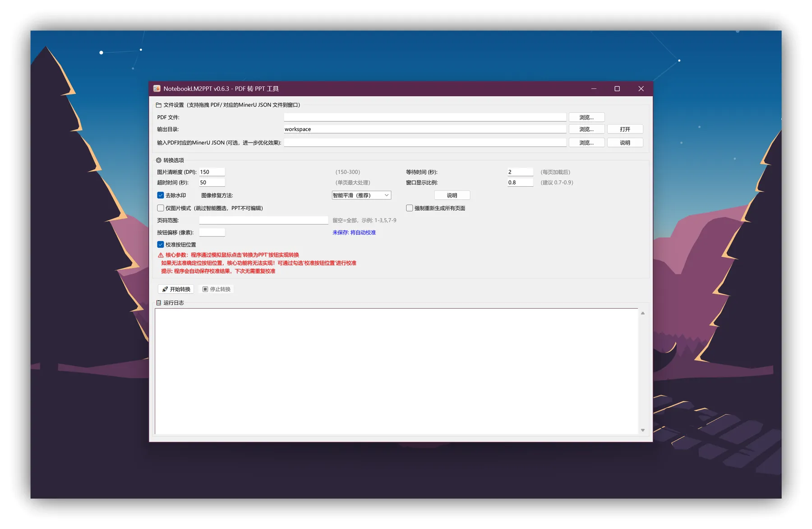Click the log scrollbar up arrow
This screenshot has width=812, height=529.
[x=642, y=312]
